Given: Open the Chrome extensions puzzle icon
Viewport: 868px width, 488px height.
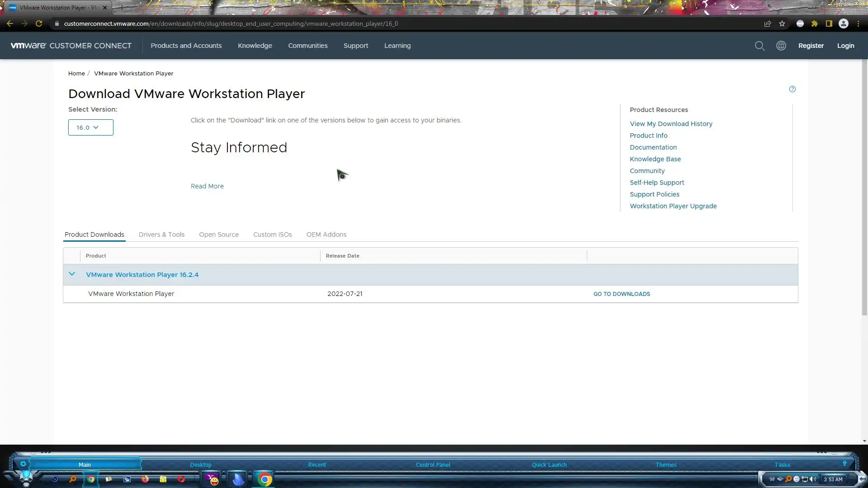Looking at the screenshot, I should (814, 23).
